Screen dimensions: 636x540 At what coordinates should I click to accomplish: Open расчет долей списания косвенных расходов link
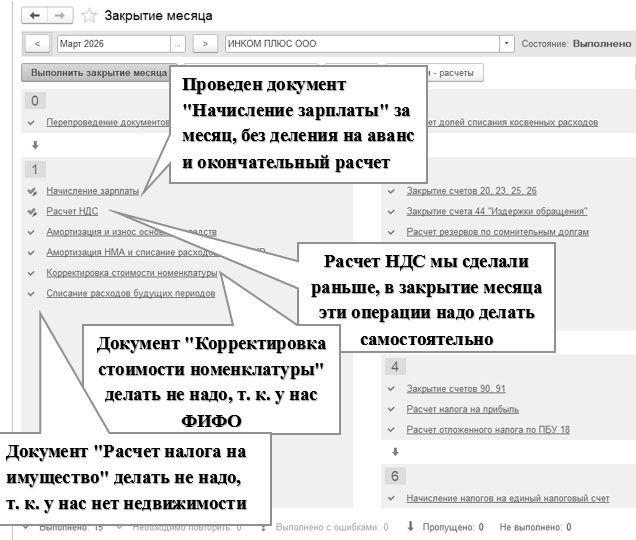(512, 122)
